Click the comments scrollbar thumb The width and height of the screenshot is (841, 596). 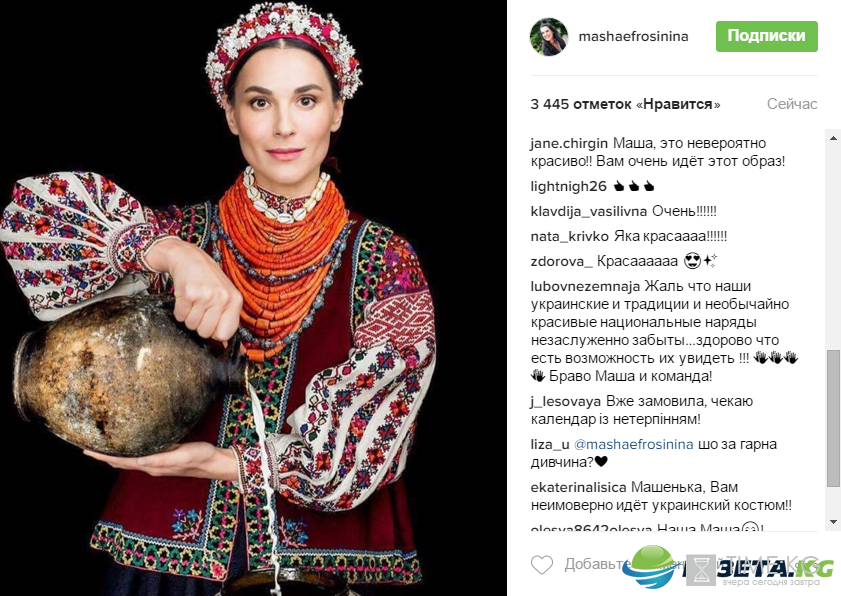click(x=833, y=418)
